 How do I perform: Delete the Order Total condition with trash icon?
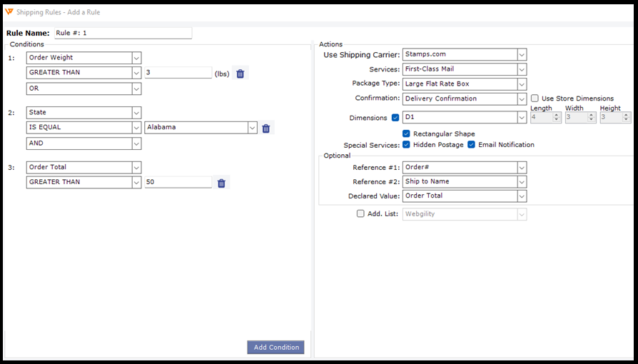point(221,183)
